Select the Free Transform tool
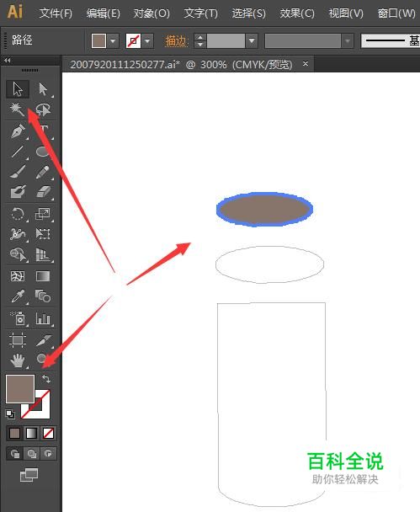 pyautogui.click(x=43, y=234)
